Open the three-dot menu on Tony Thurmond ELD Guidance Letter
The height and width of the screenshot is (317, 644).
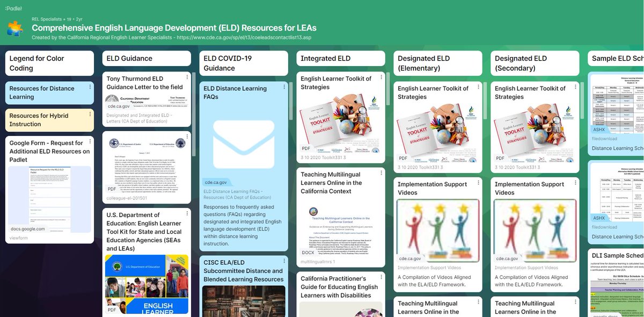(x=187, y=78)
